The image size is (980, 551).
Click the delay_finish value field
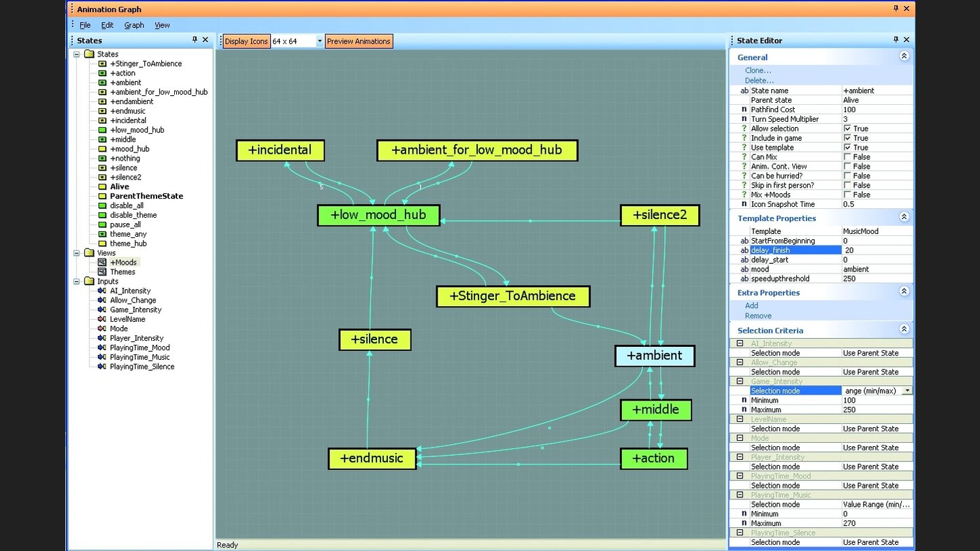[877, 250]
